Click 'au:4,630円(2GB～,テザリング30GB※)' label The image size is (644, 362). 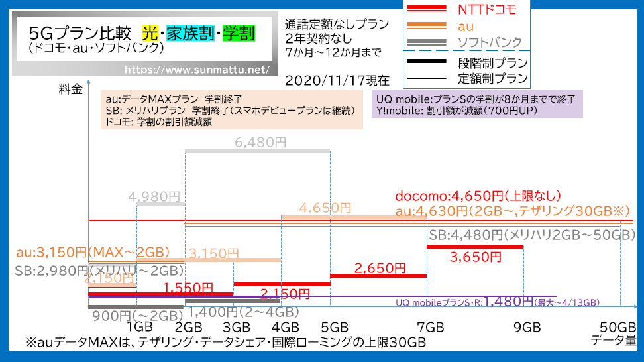[x=513, y=211]
